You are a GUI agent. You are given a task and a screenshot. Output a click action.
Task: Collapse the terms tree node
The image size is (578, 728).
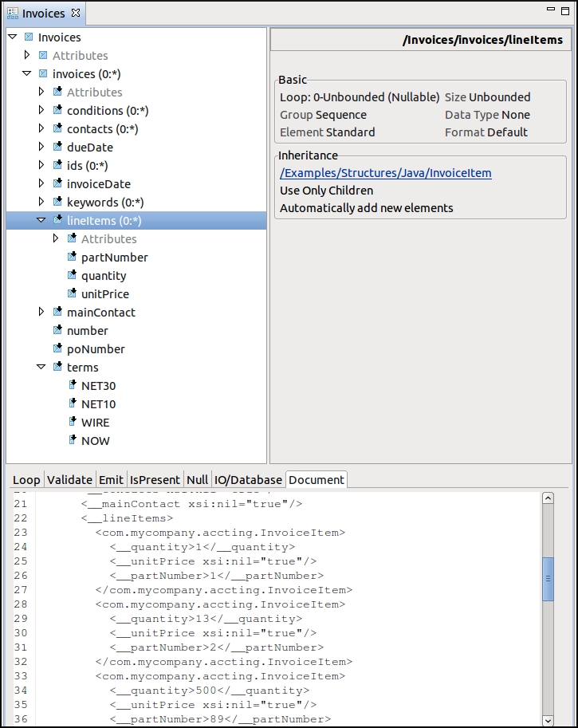pyautogui.click(x=41, y=368)
